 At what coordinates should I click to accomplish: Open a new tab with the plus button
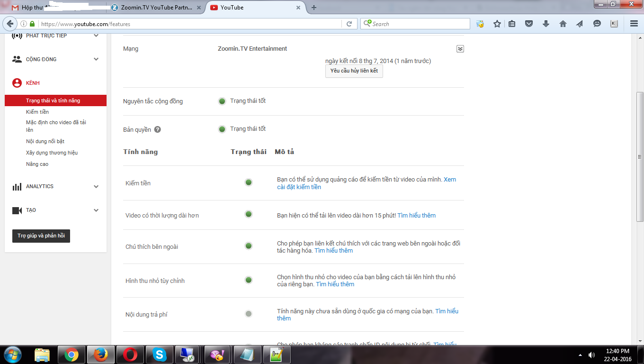[313, 8]
